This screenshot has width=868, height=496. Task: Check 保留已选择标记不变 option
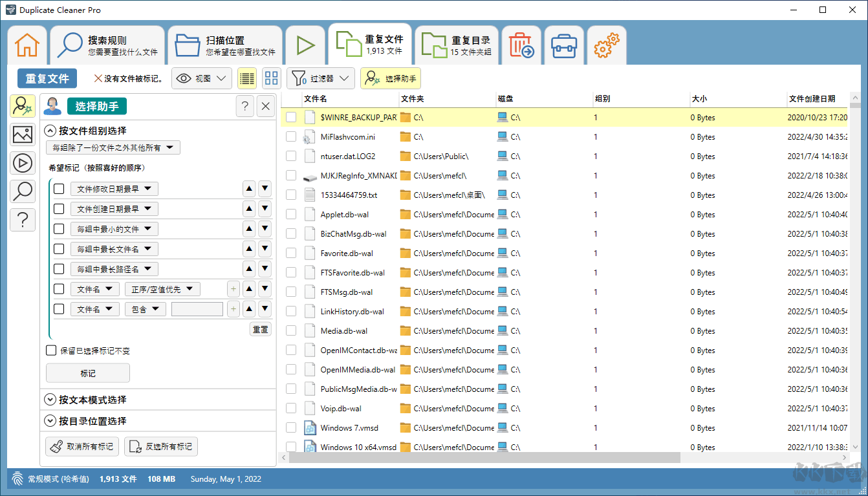[51, 350]
